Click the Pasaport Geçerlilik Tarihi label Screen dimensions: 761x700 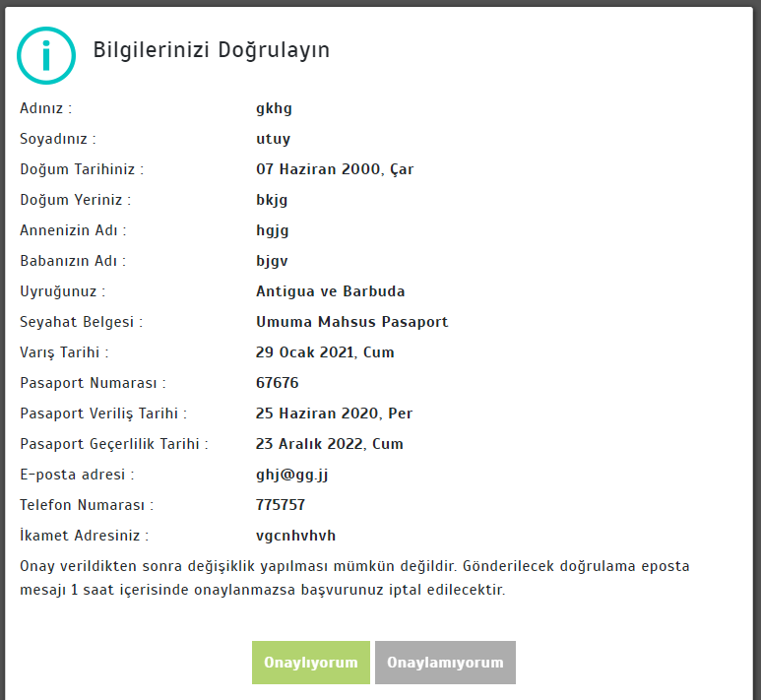click(x=113, y=444)
